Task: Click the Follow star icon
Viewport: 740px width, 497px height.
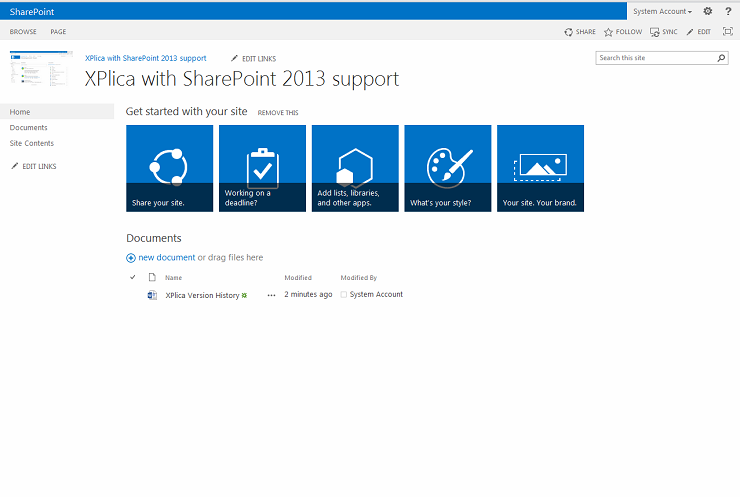Action: pyautogui.click(x=608, y=32)
